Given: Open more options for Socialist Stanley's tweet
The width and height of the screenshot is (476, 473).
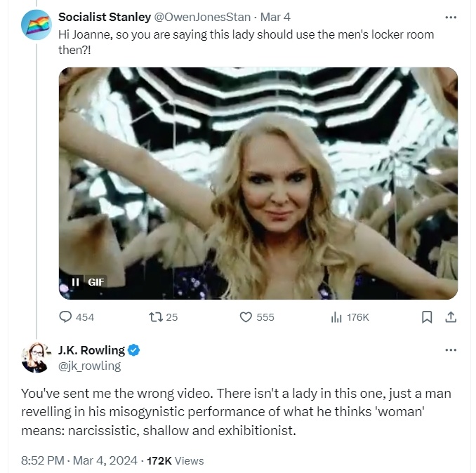Looking at the screenshot, I should pyautogui.click(x=451, y=16).
